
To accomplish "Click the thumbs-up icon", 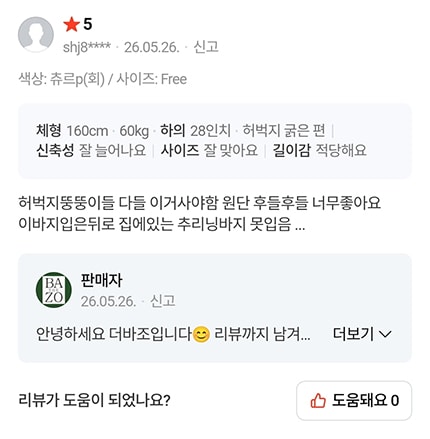I will click(318, 400).
